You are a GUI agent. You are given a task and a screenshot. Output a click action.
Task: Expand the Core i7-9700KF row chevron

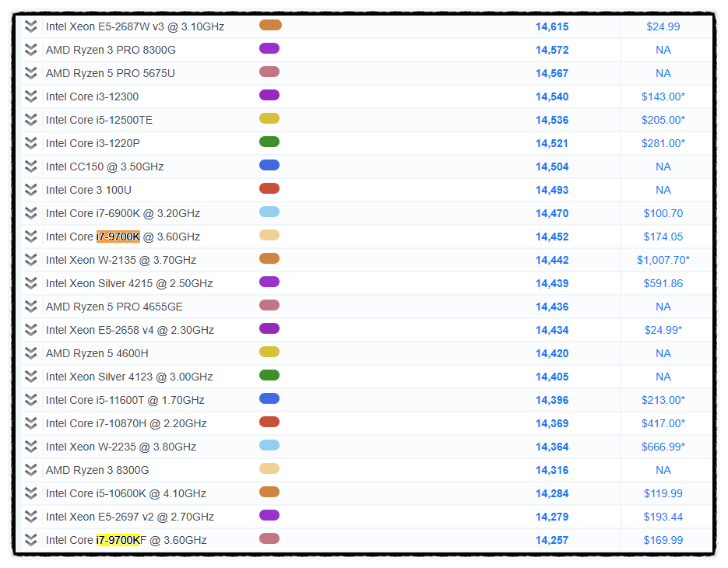pyautogui.click(x=30, y=540)
